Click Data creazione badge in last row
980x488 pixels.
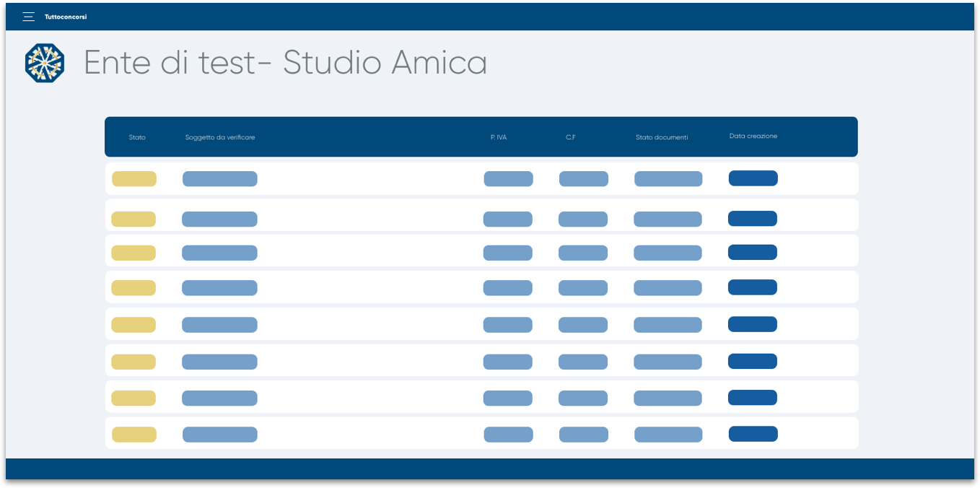[753, 434]
